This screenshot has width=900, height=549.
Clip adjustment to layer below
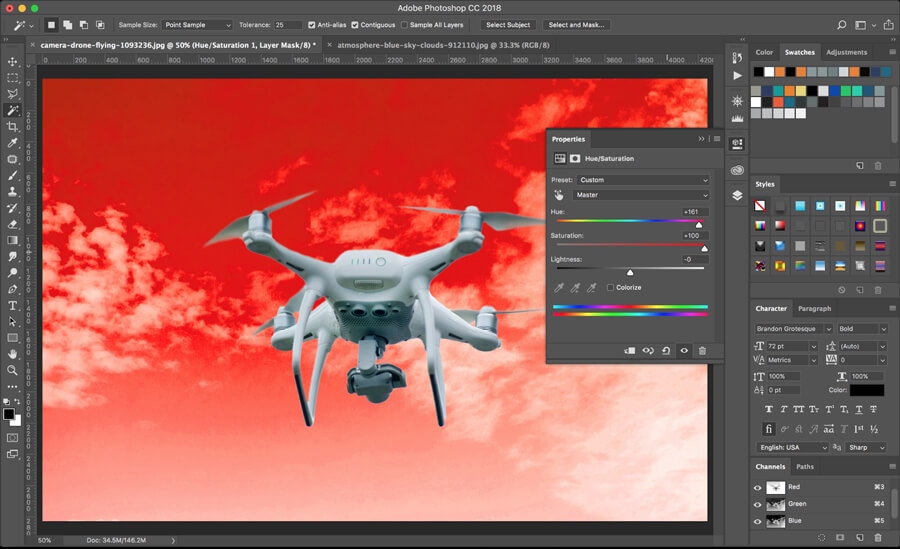point(629,351)
